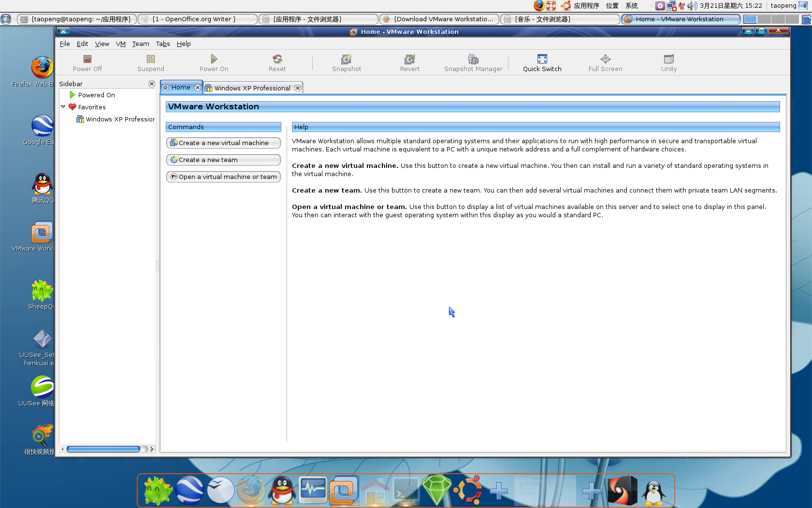Activate Quick Switch mode
Image resolution: width=812 pixels, height=508 pixels.
(542, 63)
